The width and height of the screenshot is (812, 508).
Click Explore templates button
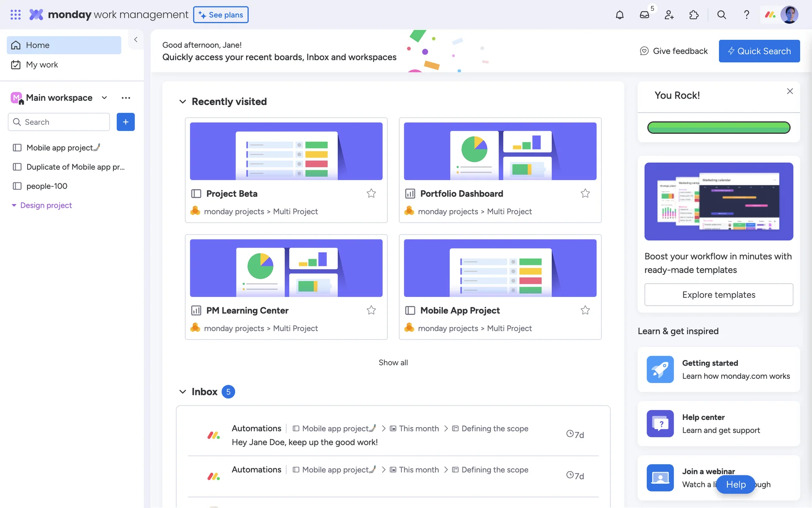719,295
